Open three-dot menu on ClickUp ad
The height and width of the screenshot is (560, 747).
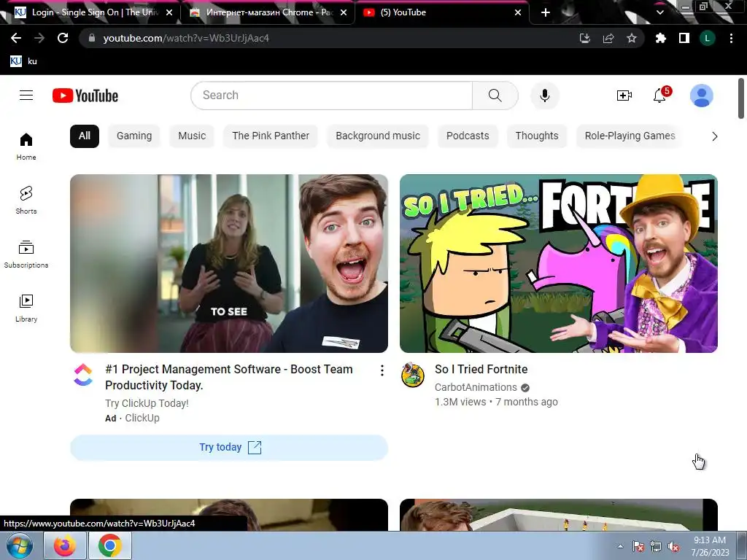pyautogui.click(x=382, y=370)
